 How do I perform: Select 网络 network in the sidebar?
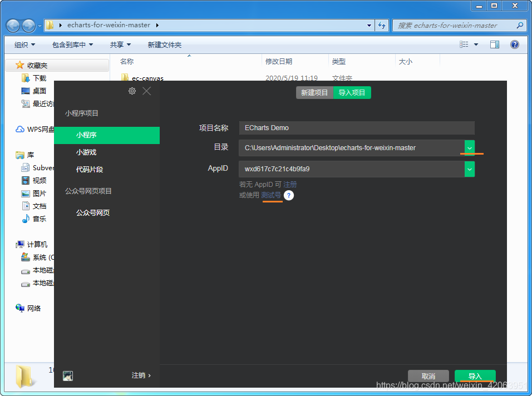coord(28,308)
